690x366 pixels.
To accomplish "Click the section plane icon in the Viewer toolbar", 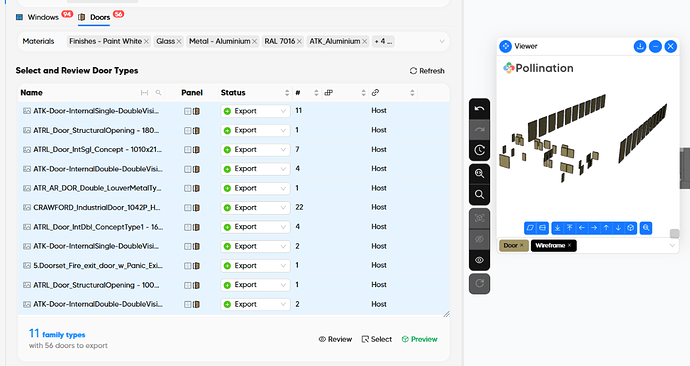I will [x=543, y=228].
